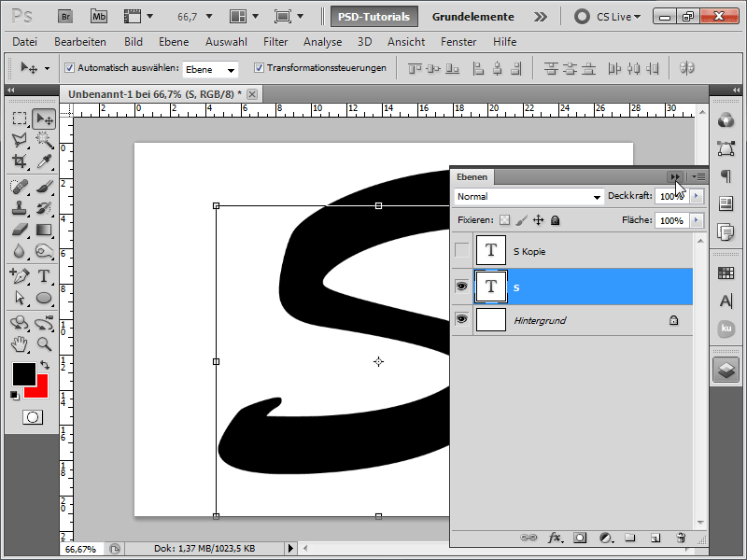Open the Deckkraft slider arrow
The width and height of the screenshot is (747, 560).
(697, 196)
